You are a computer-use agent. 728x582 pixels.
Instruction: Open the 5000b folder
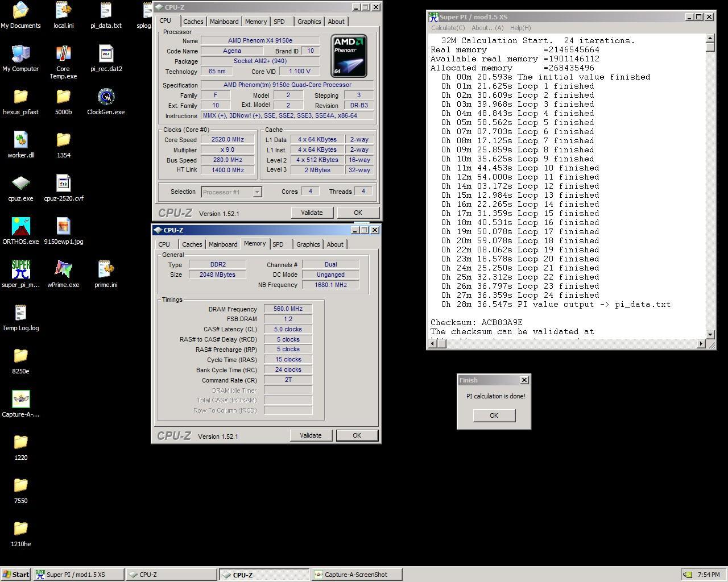point(63,102)
